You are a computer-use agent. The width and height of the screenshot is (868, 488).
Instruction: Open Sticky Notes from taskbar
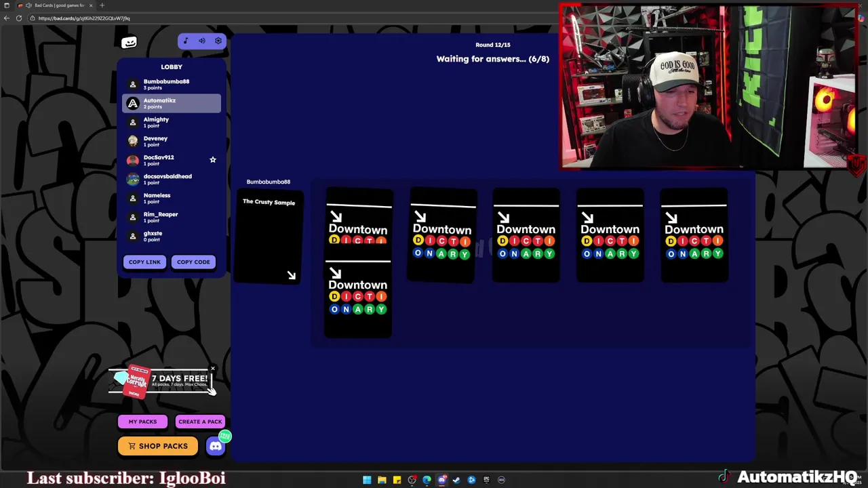[397, 480]
